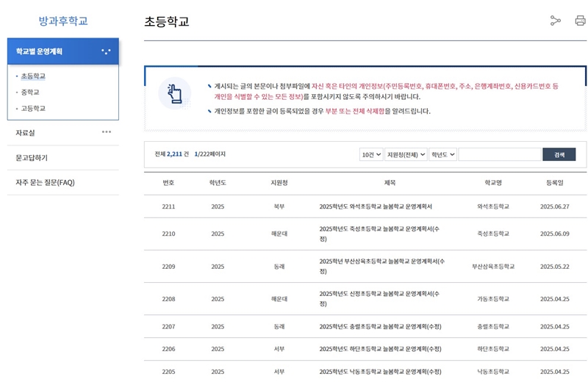
Task: Click the 1/222페이지 page indicator
Action: pos(210,154)
